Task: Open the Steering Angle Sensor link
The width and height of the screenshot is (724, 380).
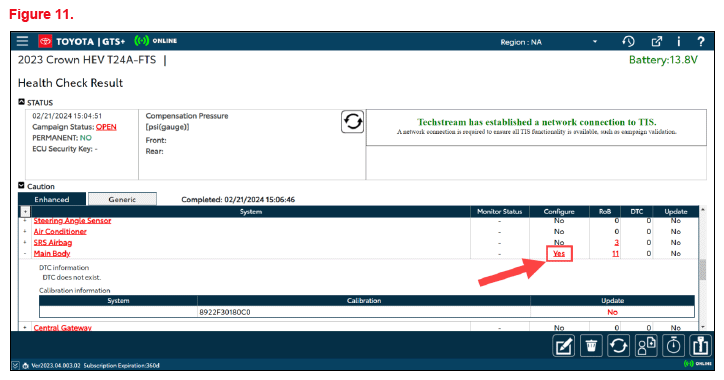Action: [x=72, y=221]
